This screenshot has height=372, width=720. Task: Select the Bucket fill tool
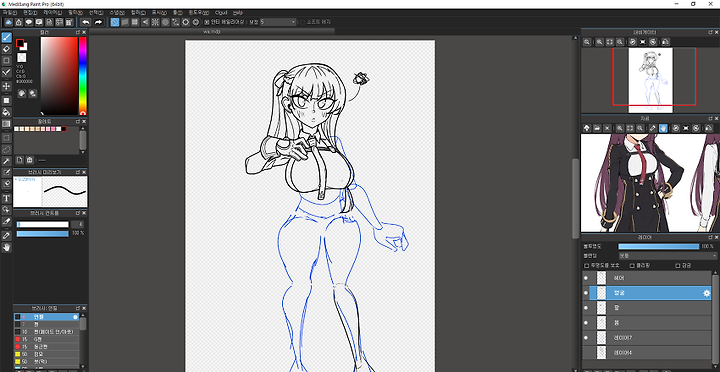pos(6,112)
